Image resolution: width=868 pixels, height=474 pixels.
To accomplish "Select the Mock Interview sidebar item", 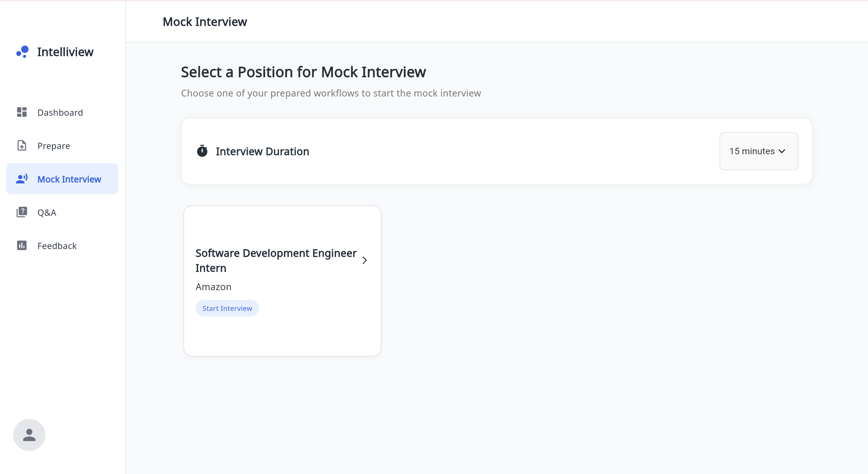I will pyautogui.click(x=69, y=179).
